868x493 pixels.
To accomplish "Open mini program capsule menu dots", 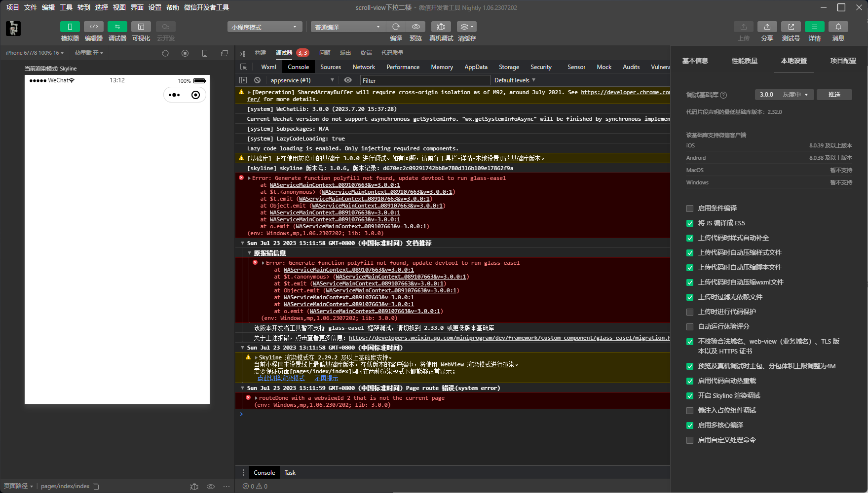I will pos(174,95).
